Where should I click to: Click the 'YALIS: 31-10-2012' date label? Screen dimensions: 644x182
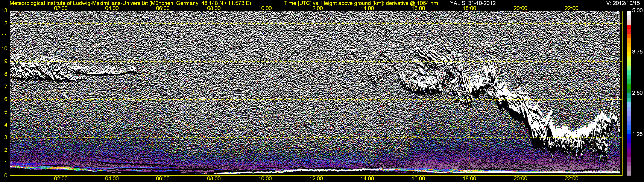coord(473,3)
